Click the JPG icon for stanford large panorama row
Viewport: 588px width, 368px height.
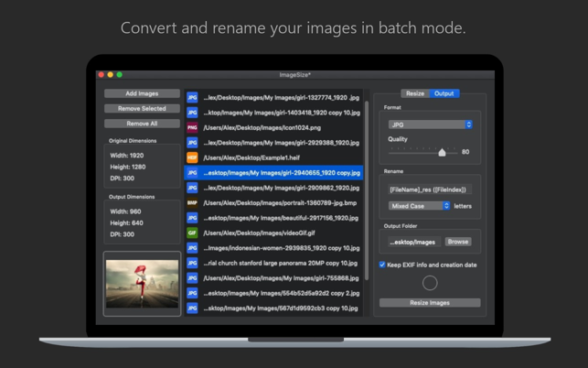[192, 263]
